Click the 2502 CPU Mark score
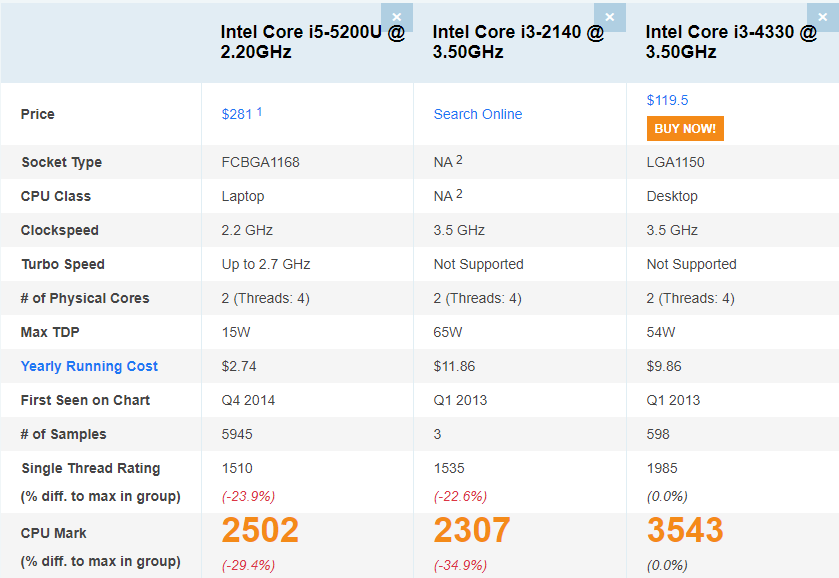The height and width of the screenshot is (578, 839). pyautogui.click(x=260, y=530)
